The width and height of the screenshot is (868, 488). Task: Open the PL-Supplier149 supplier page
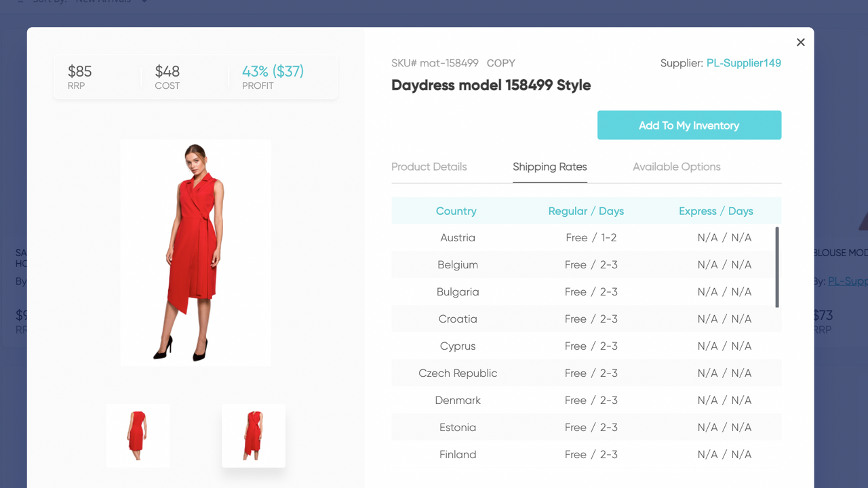click(x=743, y=63)
